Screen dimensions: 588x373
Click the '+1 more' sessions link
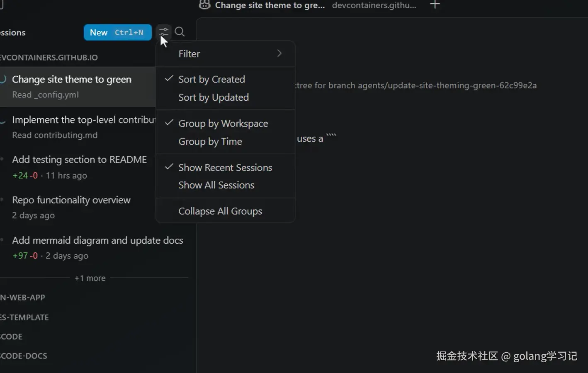[90, 278]
